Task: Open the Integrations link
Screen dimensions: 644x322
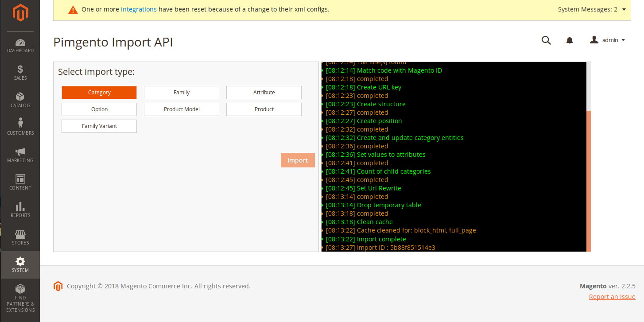Action: pyautogui.click(x=139, y=9)
